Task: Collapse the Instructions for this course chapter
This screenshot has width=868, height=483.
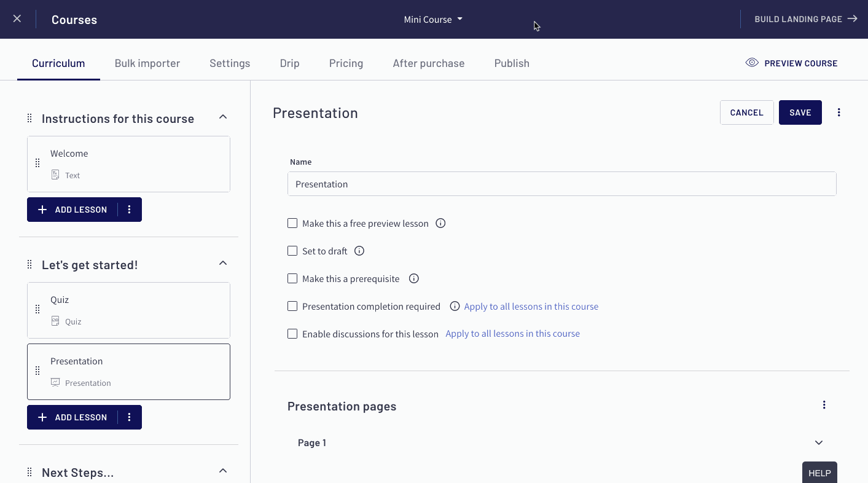Action: [223, 117]
